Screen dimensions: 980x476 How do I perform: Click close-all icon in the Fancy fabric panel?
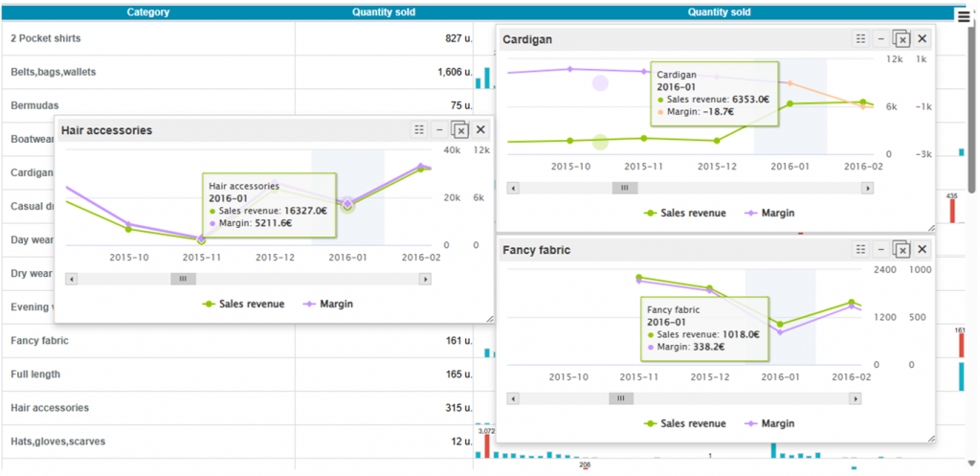[900, 250]
